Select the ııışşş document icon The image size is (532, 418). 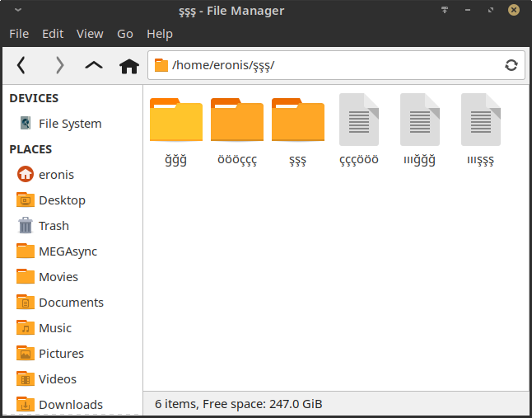pos(481,120)
